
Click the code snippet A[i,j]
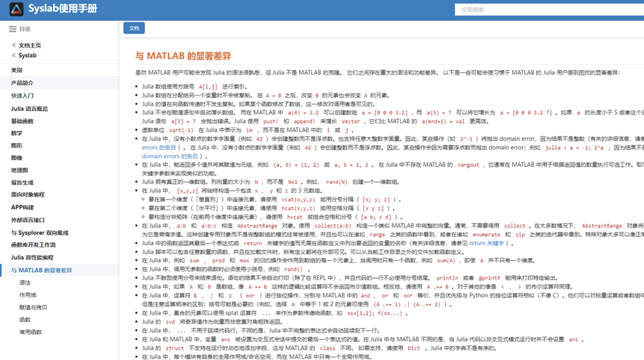point(208,86)
